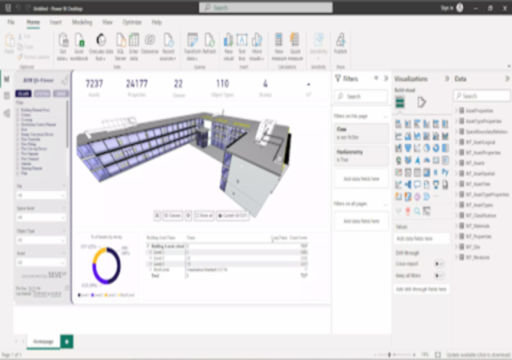Click the fit to page icon in status bar

tap(438, 355)
